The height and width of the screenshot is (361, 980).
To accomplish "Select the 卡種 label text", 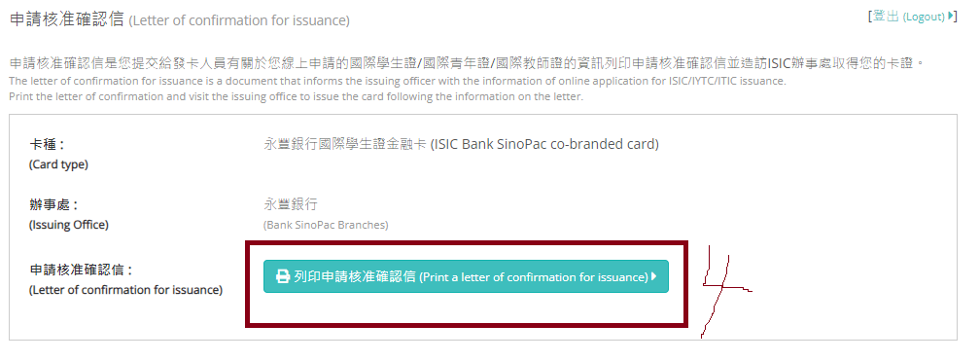I will tap(48, 145).
